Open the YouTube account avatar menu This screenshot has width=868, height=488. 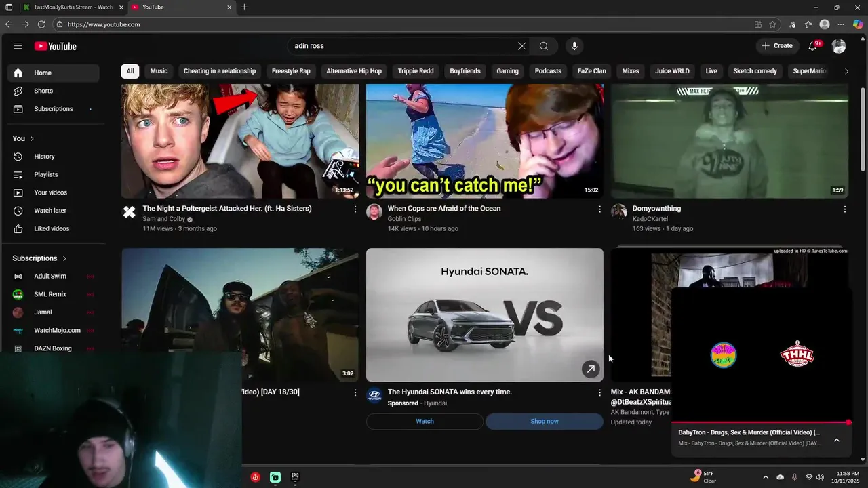(x=839, y=46)
